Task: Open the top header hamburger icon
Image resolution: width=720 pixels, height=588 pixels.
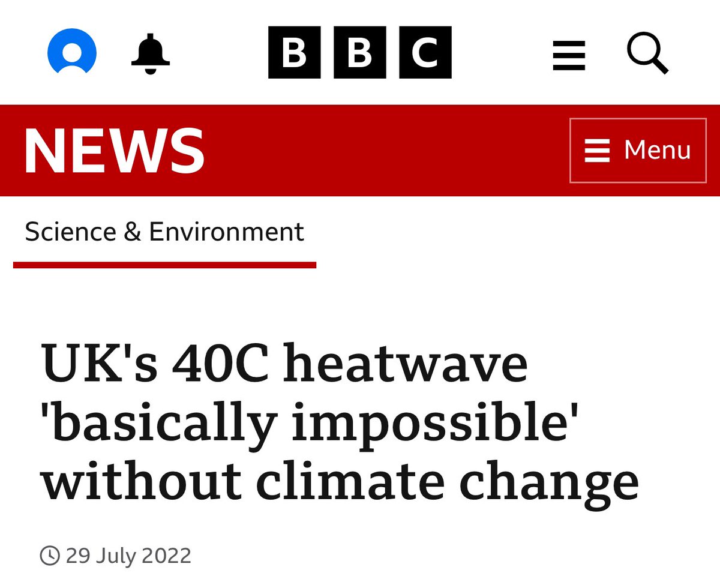Action: click(569, 55)
